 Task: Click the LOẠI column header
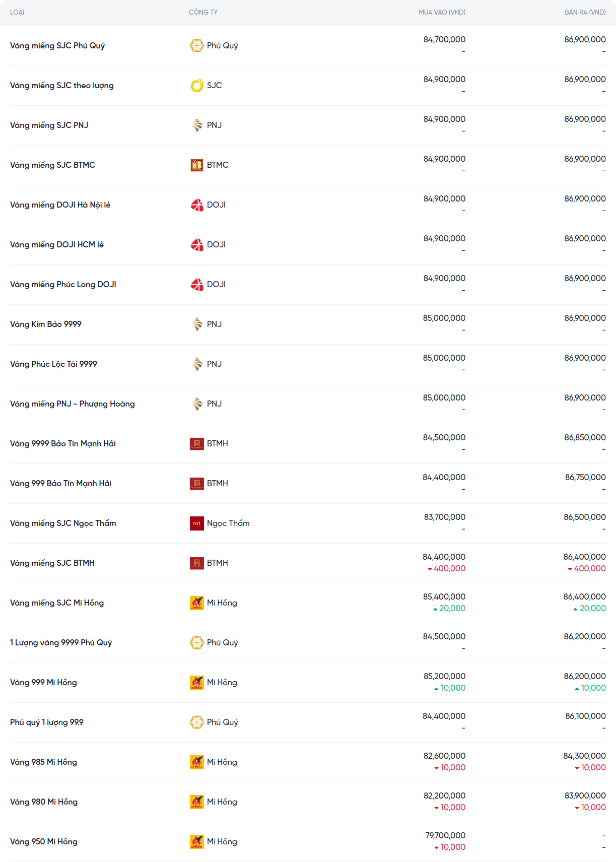tap(17, 12)
